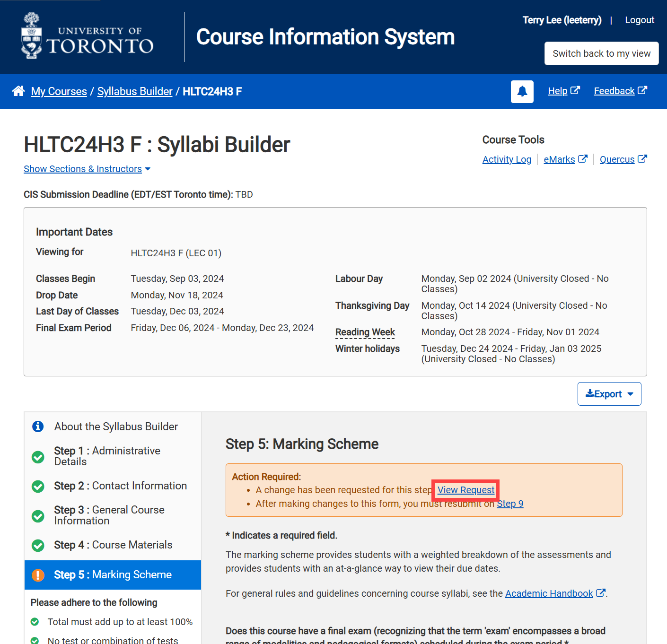This screenshot has height=644, width=667.
Task: Click the Winter holidays label
Action: [x=368, y=348]
